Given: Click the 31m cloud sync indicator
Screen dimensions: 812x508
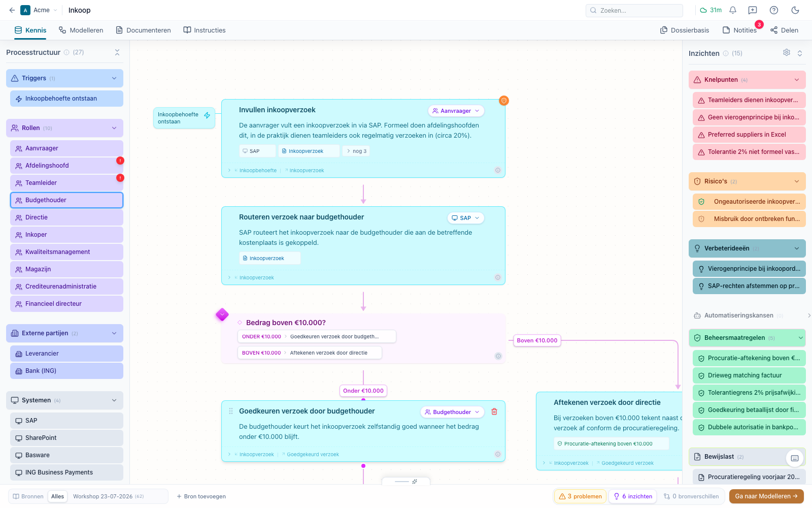Looking at the screenshot, I should [x=710, y=10].
